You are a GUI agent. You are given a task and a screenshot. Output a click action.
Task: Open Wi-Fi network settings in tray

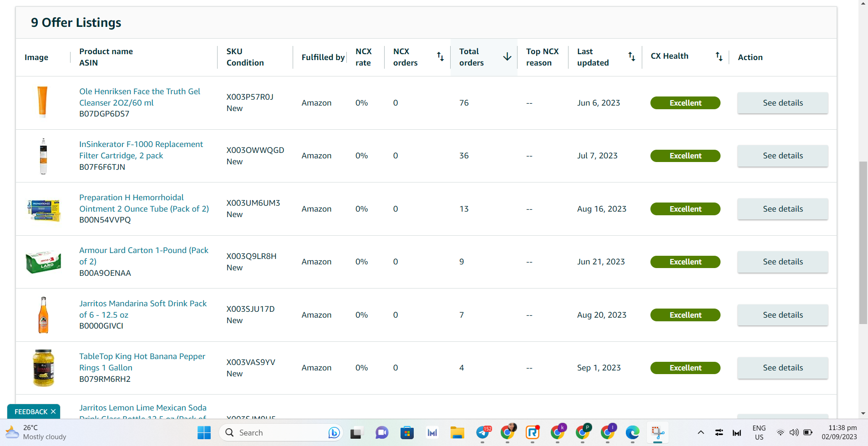tap(780, 432)
